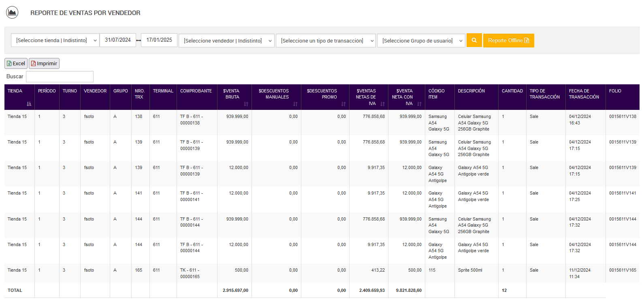Click date 11/12/2024 11:34

580,273
